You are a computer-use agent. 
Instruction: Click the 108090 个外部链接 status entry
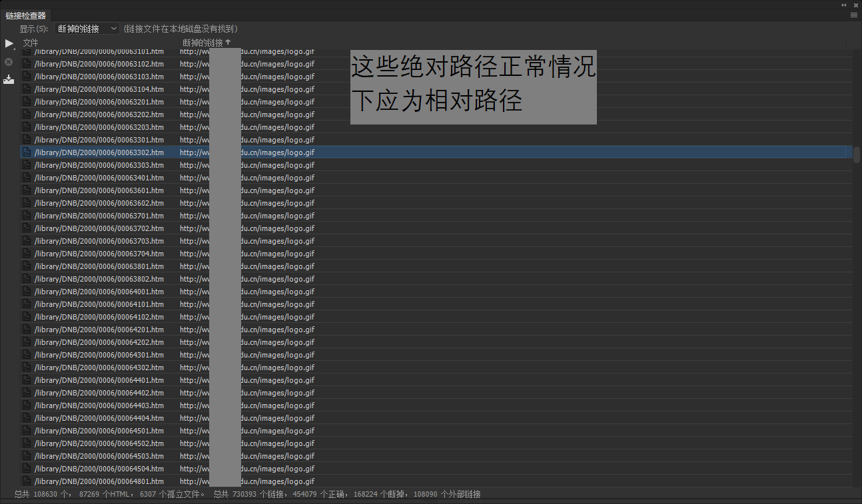448,494
